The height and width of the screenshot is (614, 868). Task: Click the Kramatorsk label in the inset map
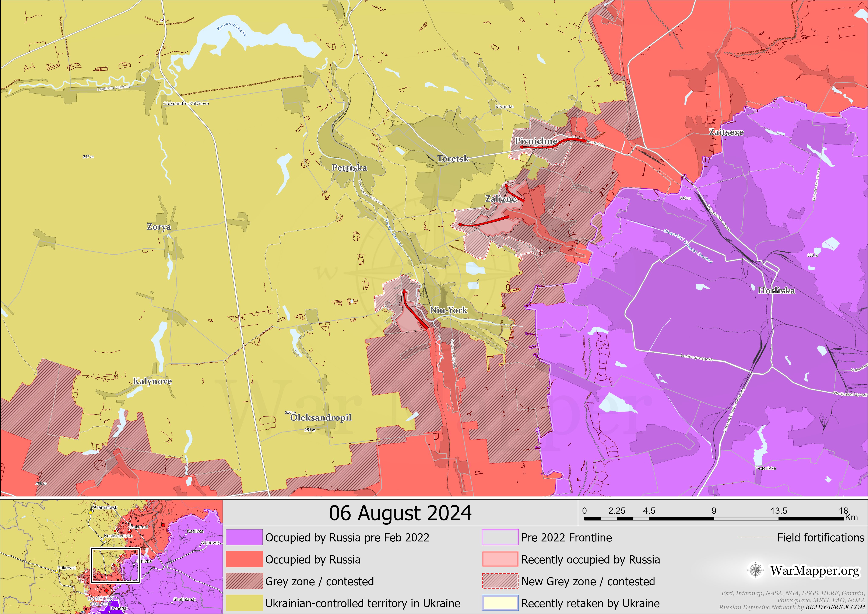105,507
